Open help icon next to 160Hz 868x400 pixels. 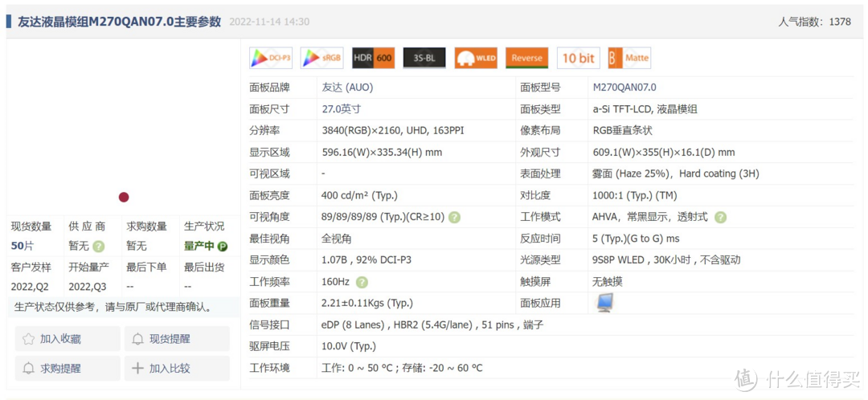pos(362,282)
